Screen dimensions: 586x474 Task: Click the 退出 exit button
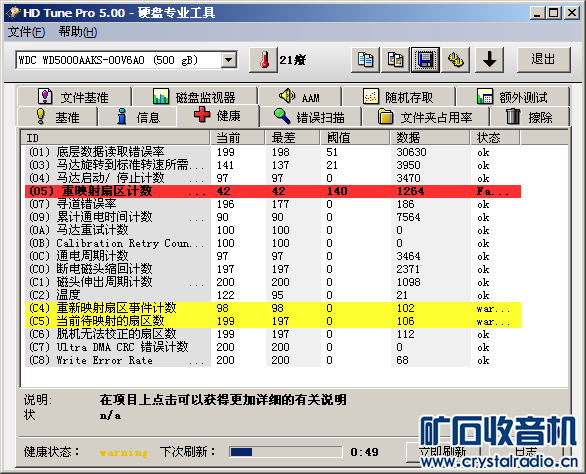544,60
